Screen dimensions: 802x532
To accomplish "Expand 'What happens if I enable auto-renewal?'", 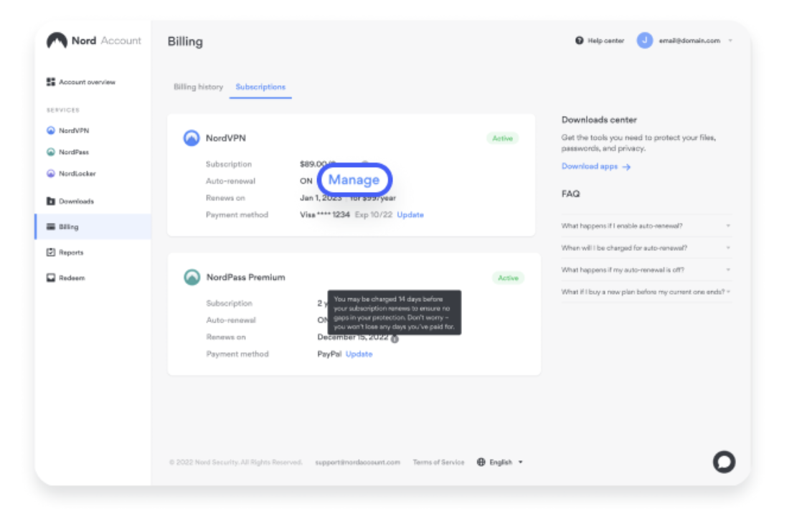I will pyautogui.click(x=646, y=225).
